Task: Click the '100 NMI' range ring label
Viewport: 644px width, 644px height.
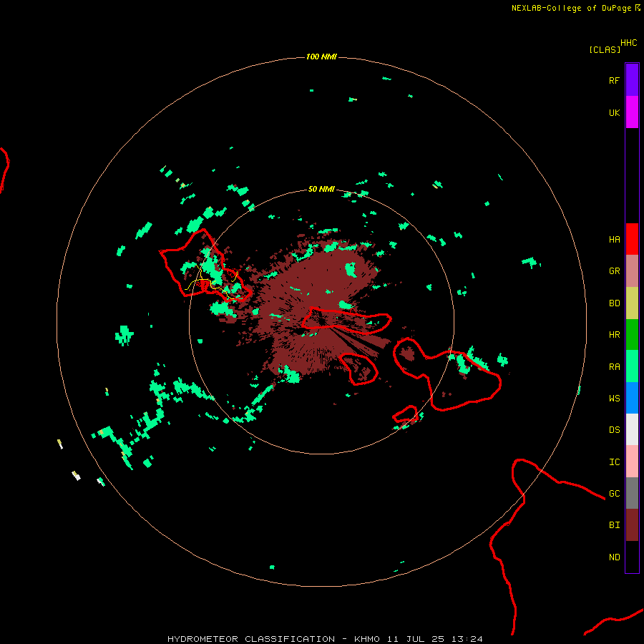Action: (321, 57)
